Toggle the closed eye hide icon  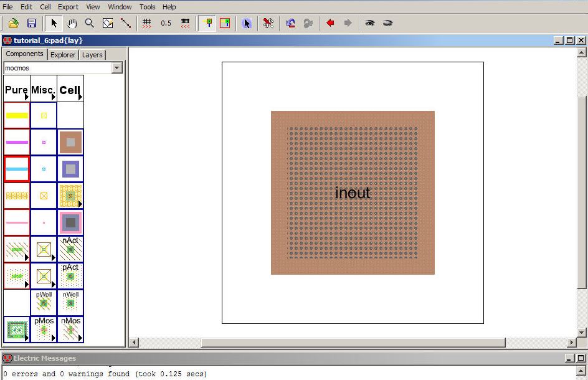tap(387, 23)
